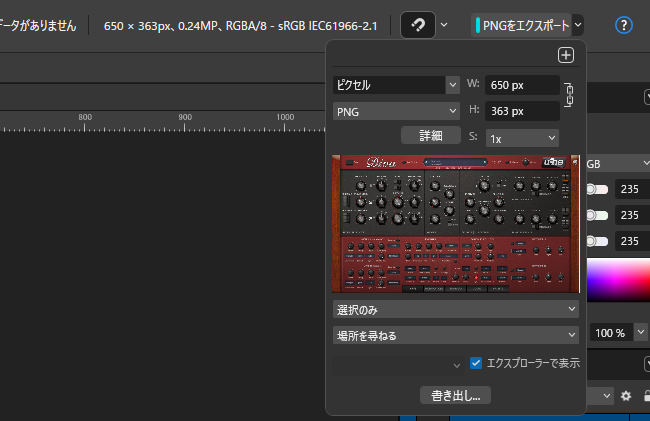
Task: Uncheck the エクスプローラーで表示 checkbox
Action: 476,363
